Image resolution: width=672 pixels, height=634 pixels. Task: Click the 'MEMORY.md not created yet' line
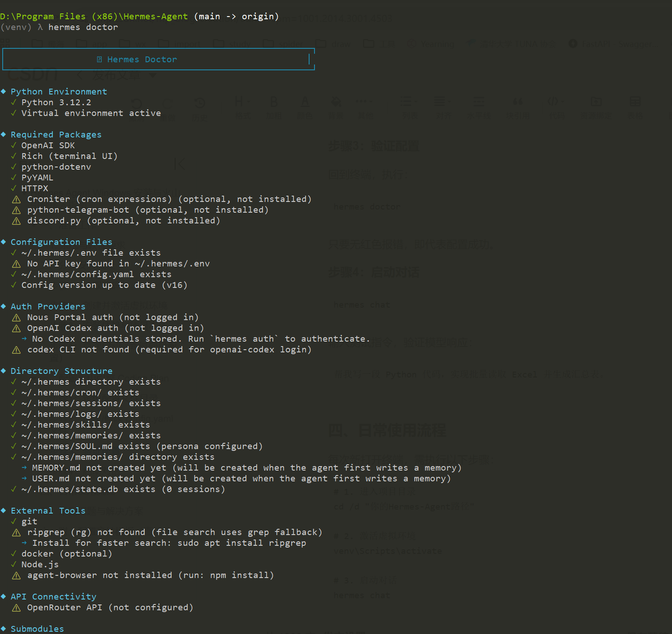tap(247, 468)
